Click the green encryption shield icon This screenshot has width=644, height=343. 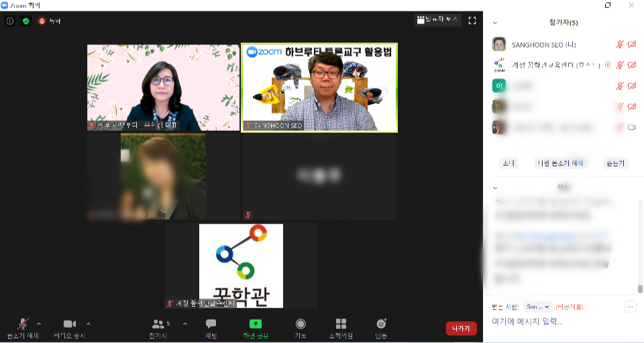pos(26,21)
